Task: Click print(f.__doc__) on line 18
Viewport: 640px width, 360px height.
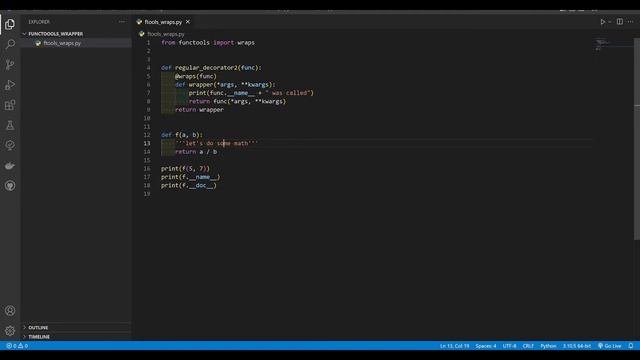Action: (x=189, y=185)
